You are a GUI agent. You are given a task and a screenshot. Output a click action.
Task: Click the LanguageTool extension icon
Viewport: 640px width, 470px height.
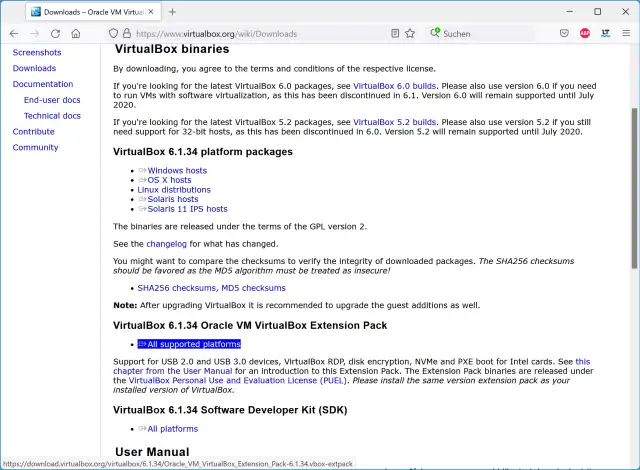click(x=605, y=33)
